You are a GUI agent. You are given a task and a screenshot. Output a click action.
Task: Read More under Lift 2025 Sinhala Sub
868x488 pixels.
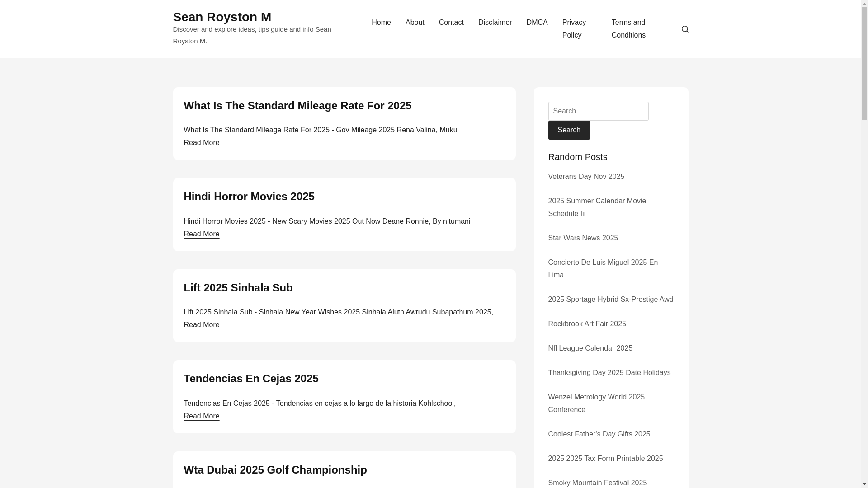coord(201,325)
